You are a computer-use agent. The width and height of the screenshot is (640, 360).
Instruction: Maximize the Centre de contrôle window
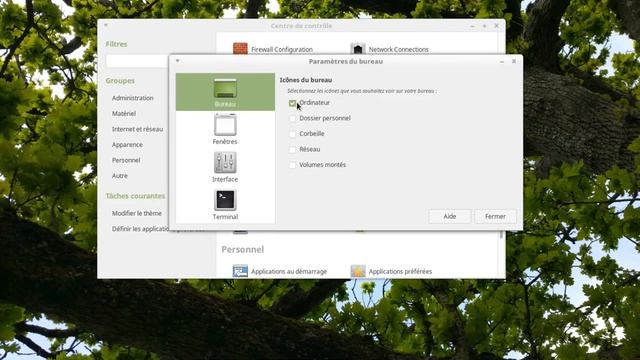point(484,26)
